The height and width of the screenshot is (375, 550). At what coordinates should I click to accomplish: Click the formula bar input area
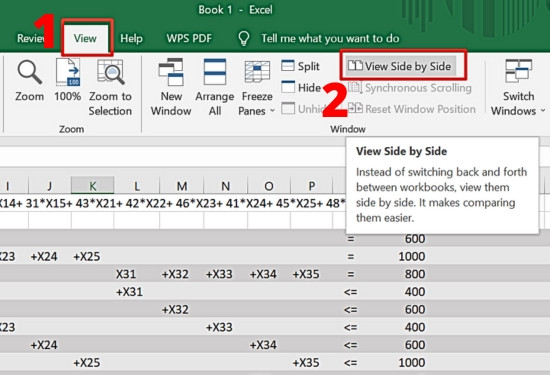pyautogui.click(x=172, y=156)
